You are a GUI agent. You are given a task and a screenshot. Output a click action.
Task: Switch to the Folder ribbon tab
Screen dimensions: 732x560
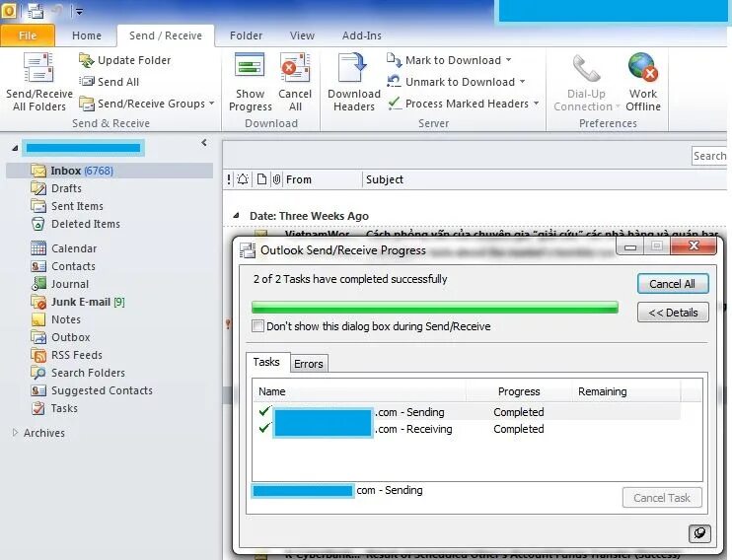tap(246, 35)
